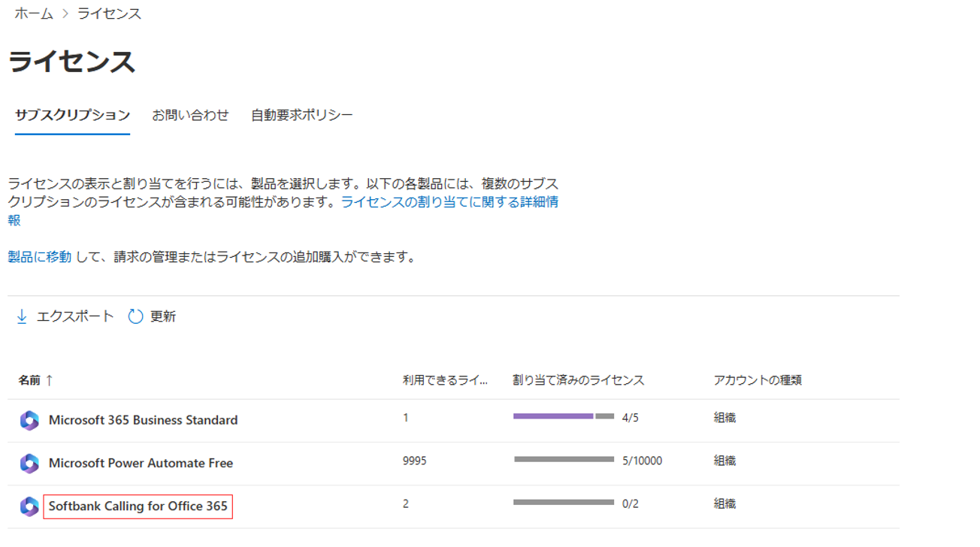Click the 4/5 assigned licenses progress bar

[x=564, y=416]
